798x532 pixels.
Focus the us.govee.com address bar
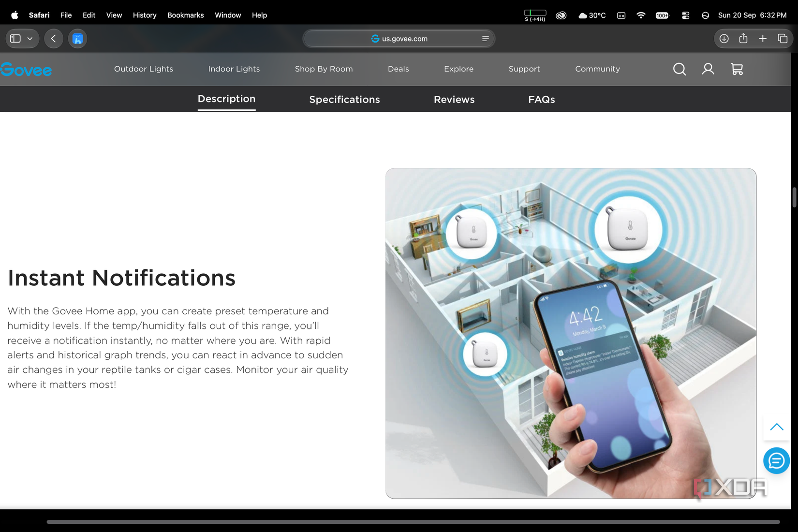399,39
